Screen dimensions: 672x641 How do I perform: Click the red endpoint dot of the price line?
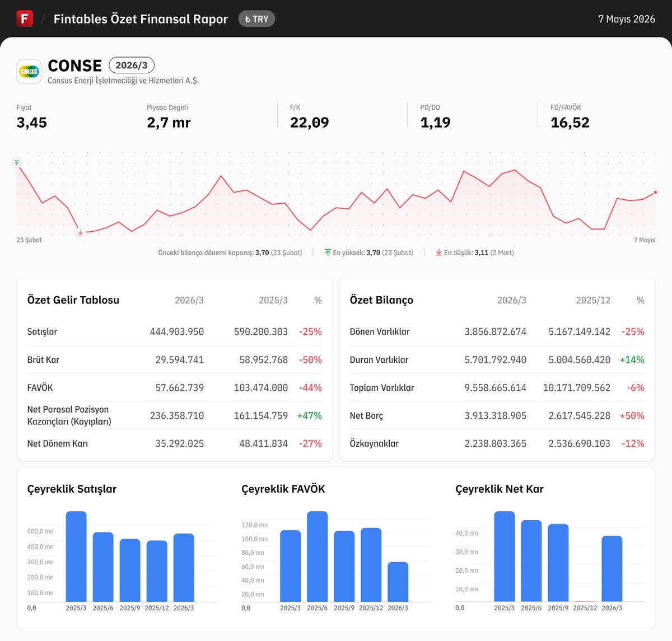(x=655, y=193)
